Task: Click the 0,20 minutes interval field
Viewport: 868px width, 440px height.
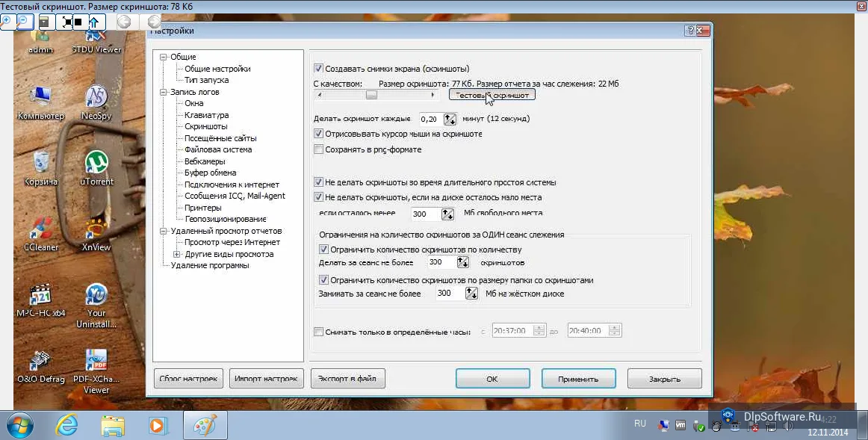Action: click(x=431, y=119)
